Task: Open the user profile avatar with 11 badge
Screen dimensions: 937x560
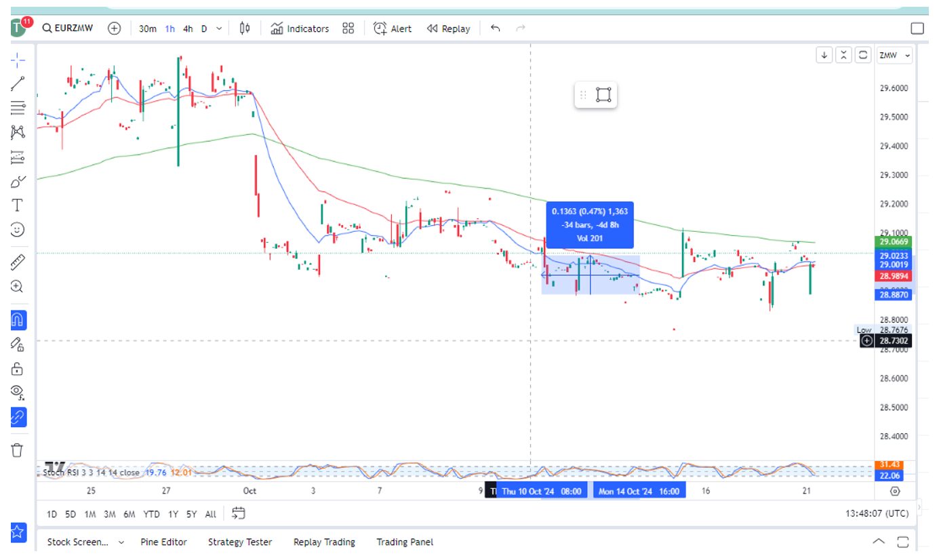Action: (18, 28)
